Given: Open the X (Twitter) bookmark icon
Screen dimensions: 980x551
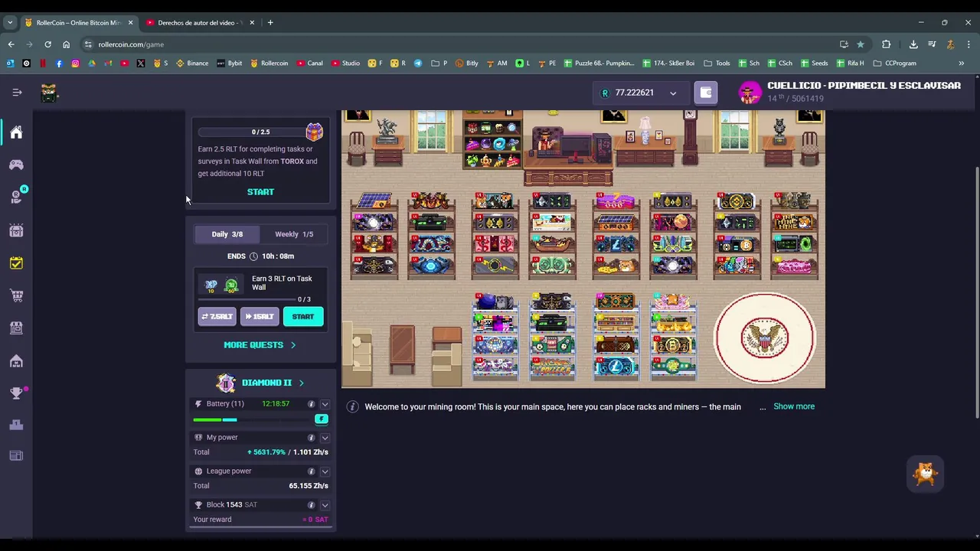Looking at the screenshot, I should (141, 64).
